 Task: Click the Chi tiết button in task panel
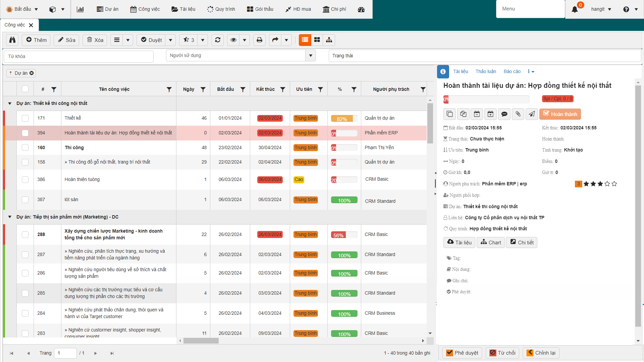523,242
